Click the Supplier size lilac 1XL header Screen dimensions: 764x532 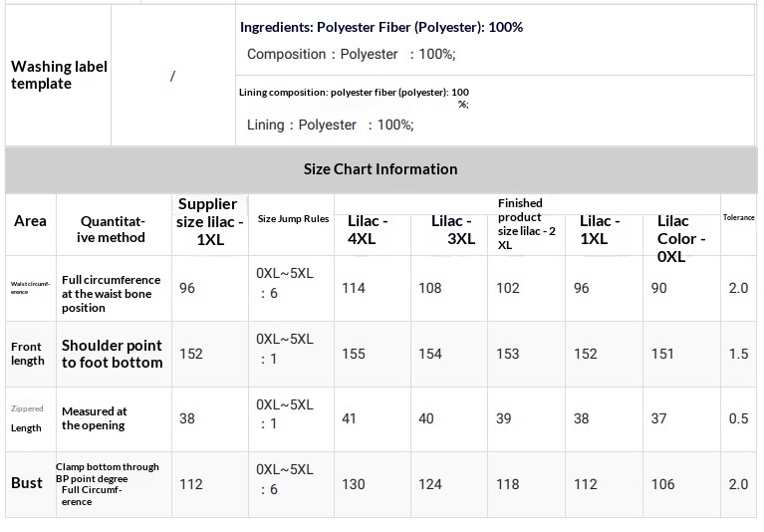coord(208,221)
